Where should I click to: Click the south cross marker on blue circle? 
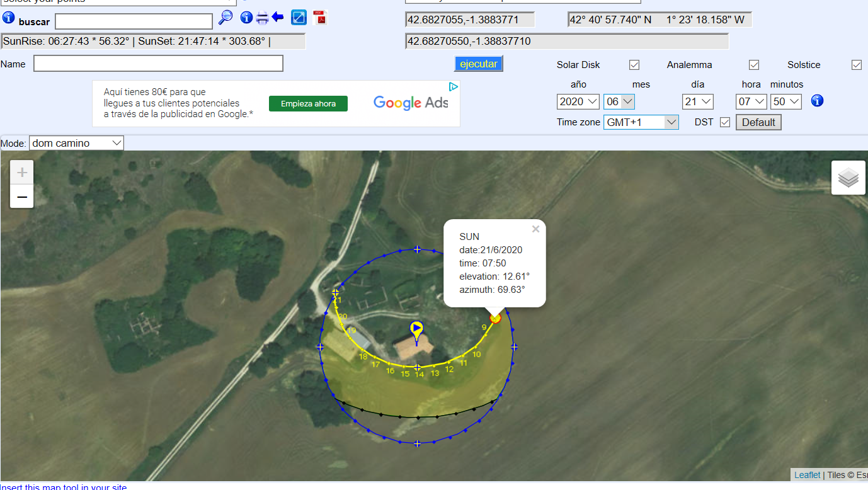(417, 443)
